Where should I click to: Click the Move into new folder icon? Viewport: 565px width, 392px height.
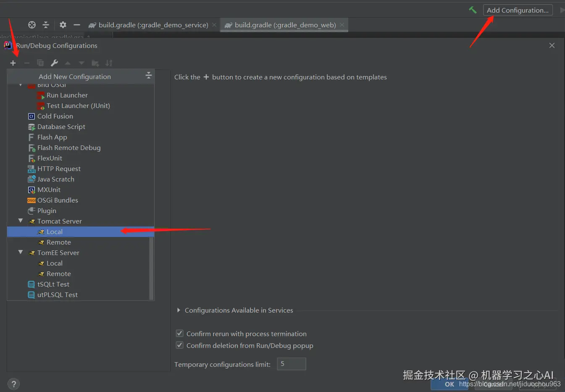coord(95,63)
